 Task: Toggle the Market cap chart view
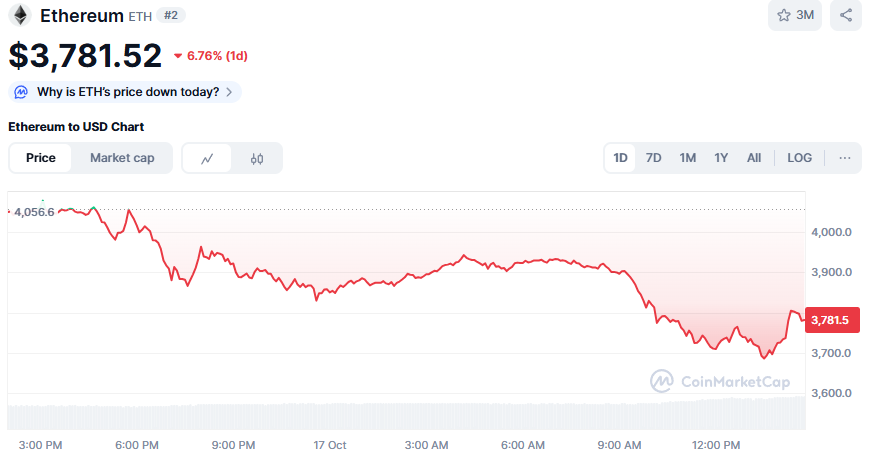pos(122,158)
